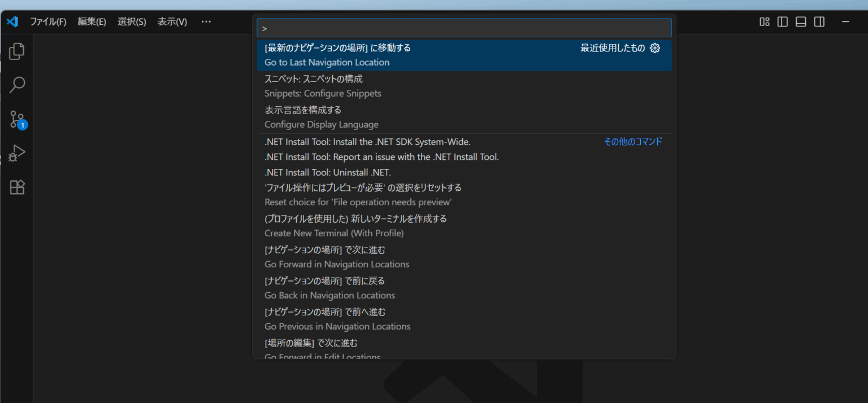Click the gear icon beside 最近使用したもの
Image resolution: width=868 pixels, height=403 pixels.
(654, 48)
